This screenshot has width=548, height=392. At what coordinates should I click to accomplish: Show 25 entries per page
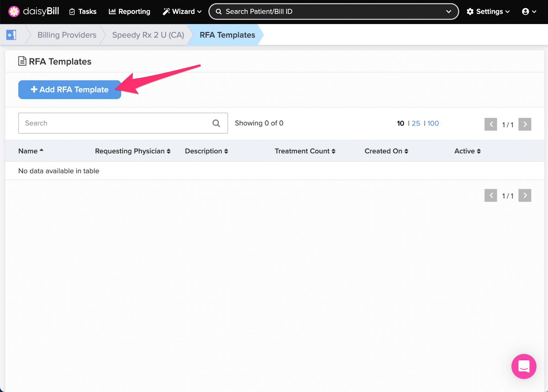tap(416, 123)
